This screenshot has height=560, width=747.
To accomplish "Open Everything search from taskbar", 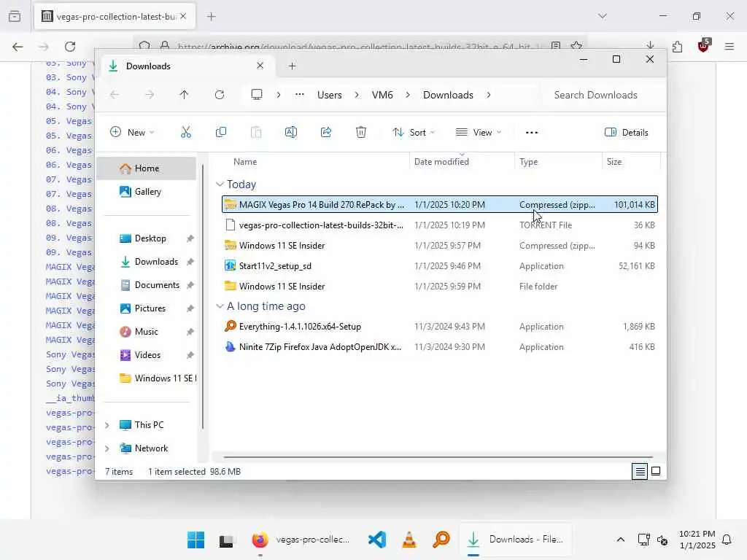I will tap(441, 540).
